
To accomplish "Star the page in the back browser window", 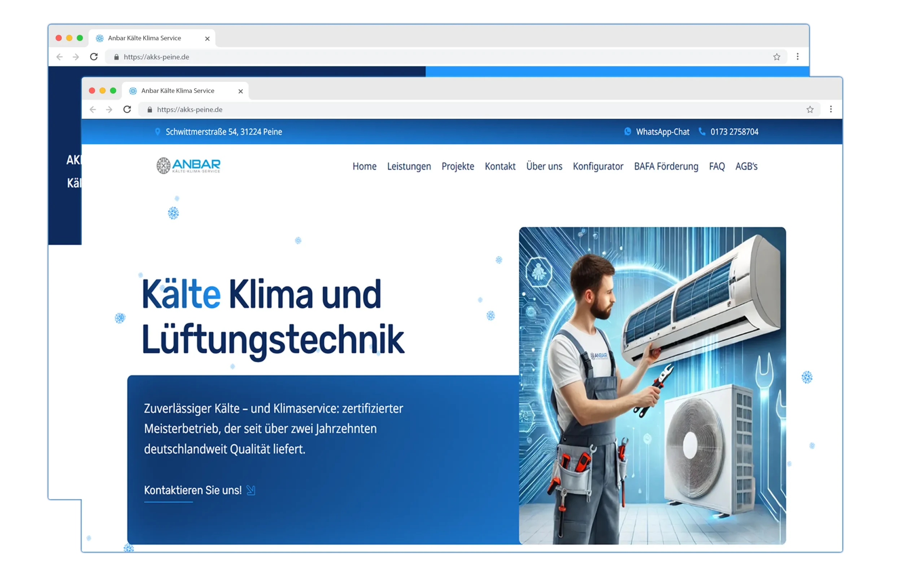I will tap(776, 57).
